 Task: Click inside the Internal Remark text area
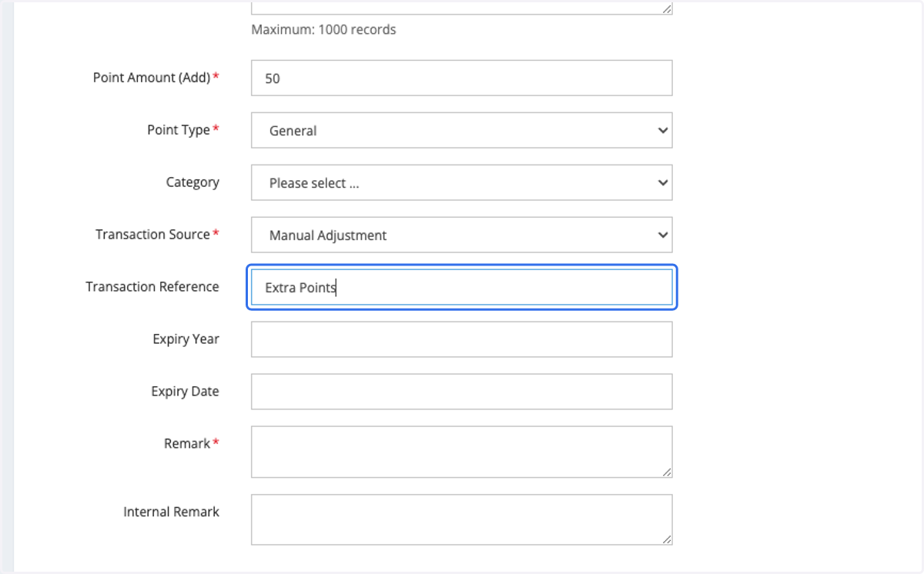pyautogui.click(x=461, y=519)
